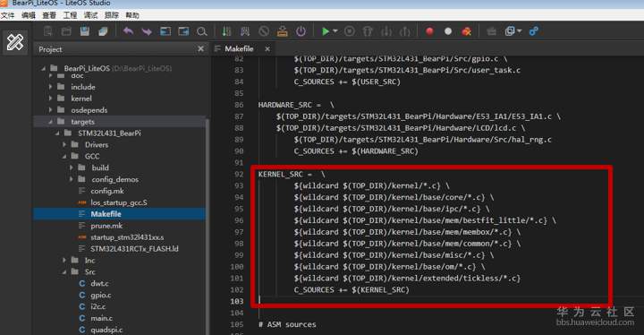
Task: Expand the Drivers folder
Action: [x=64, y=144]
